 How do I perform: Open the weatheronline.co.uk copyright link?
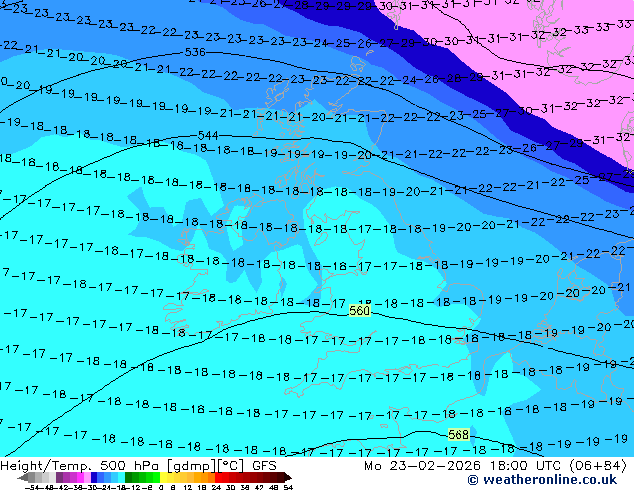542,480
